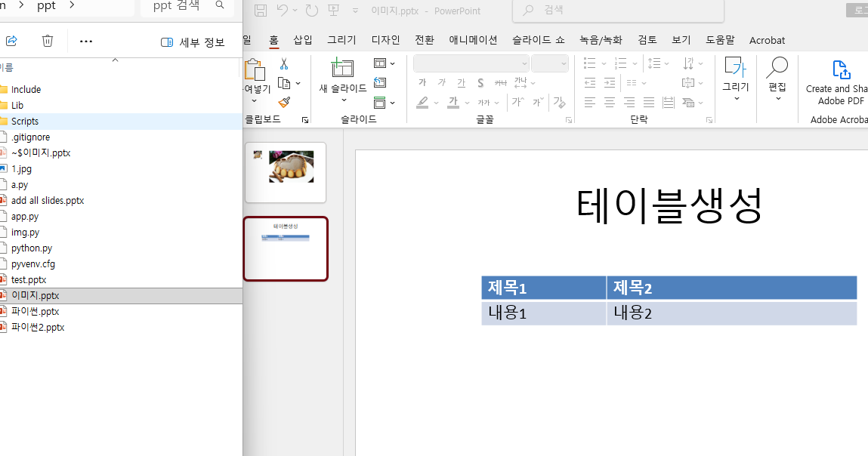Click the Format Painter brush icon

coord(284,102)
